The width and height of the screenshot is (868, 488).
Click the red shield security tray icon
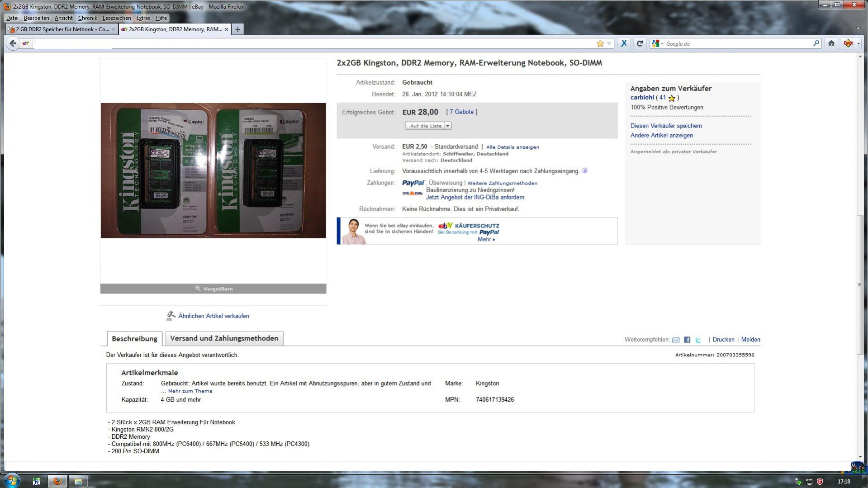820,482
